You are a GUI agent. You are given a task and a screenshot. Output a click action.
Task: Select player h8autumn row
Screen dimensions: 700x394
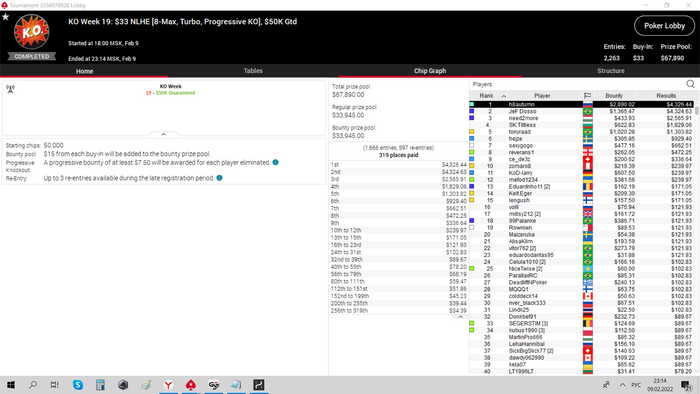(x=582, y=104)
